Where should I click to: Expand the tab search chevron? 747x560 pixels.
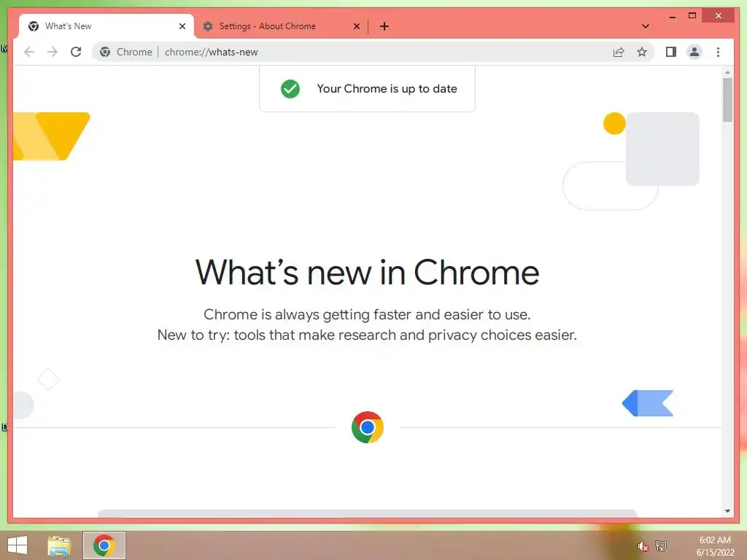tap(646, 26)
